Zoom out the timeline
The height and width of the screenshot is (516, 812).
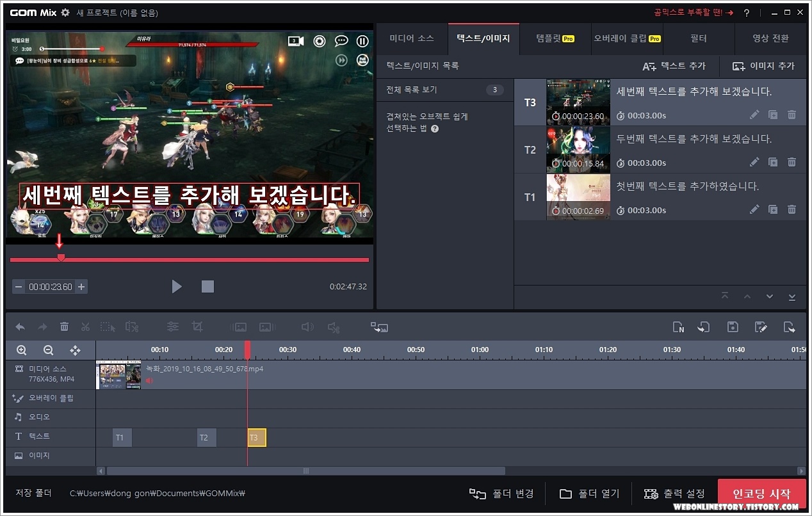point(48,350)
